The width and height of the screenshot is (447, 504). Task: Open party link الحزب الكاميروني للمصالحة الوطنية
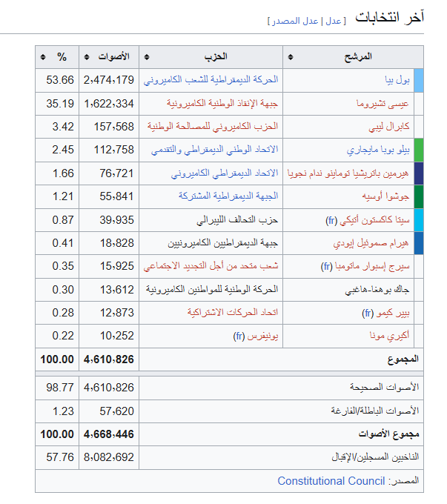click(x=213, y=126)
